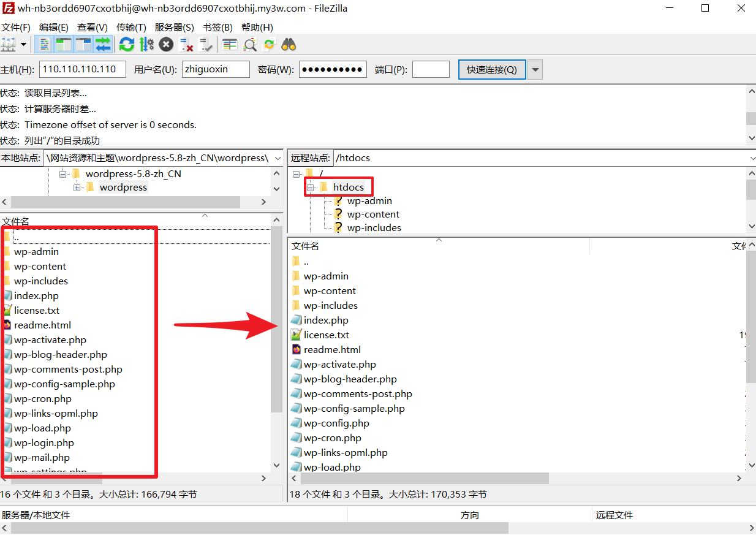Image resolution: width=756 pixels, height=535 pixels.
Task: Toggle processing of the transfer queue
Action: (x=146, y=44)
